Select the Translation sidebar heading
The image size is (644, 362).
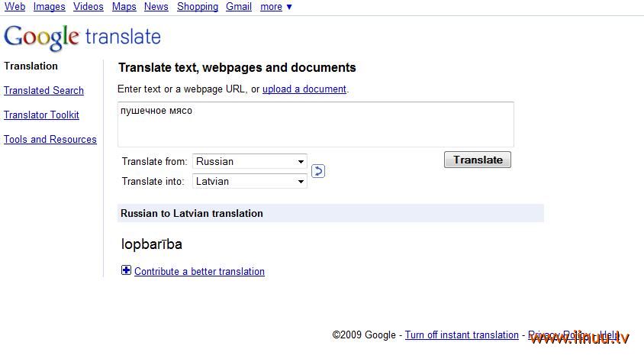[x=31, y=66]
